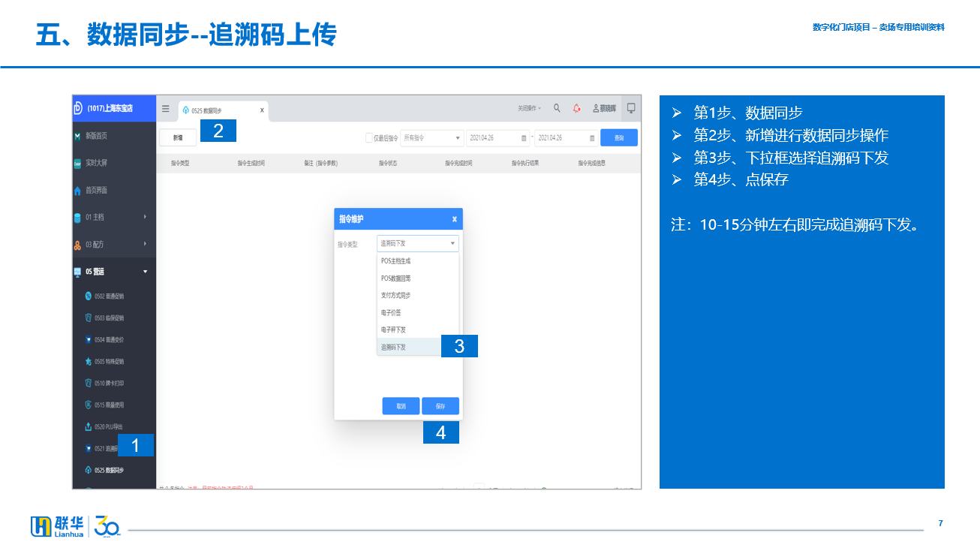This screenshot has width=980, height=551.
Task: Close the 0525 数据同步 tab
Action: click(262, 110)
